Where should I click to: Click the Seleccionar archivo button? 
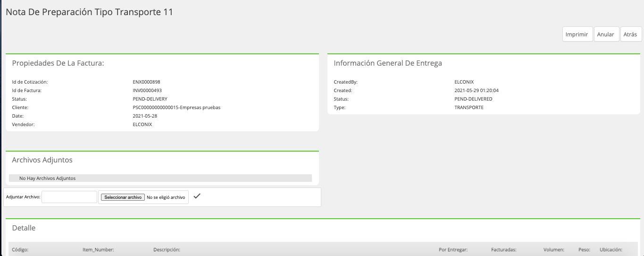123,197
